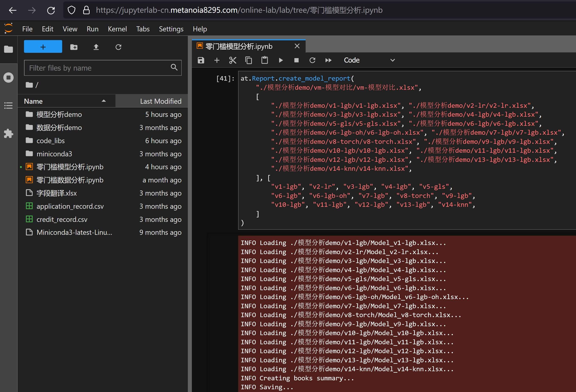This screenshot has height=392, width=576.
Task: Open the Kernel menu
Action: tap(117, 29)
